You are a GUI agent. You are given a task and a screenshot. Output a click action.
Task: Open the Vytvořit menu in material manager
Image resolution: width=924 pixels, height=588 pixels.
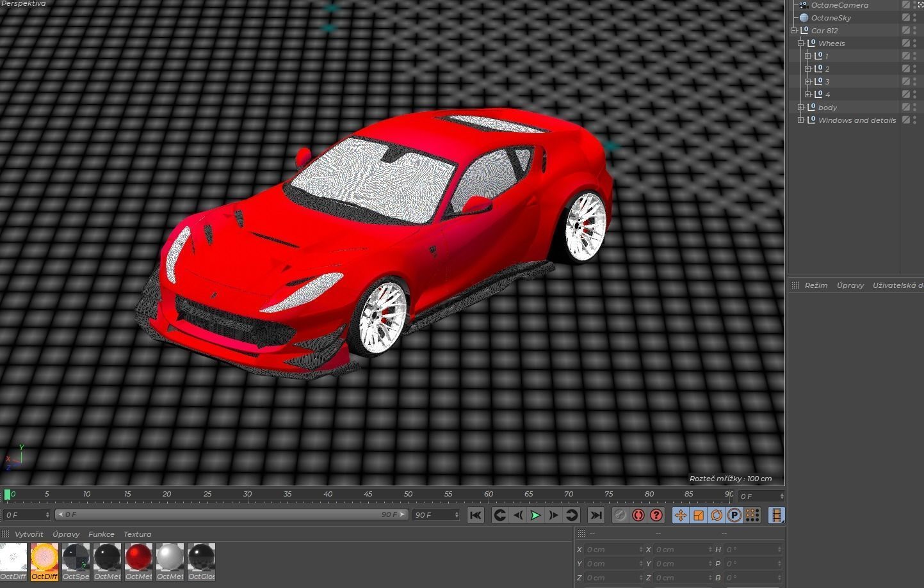point(29,534)
